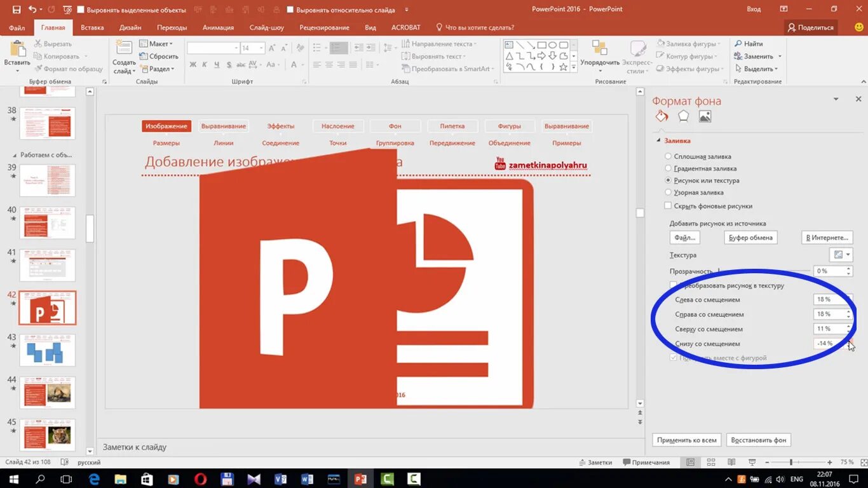Click the Поделиться share button
Viewport: 868px width, 488px height.
811,27
